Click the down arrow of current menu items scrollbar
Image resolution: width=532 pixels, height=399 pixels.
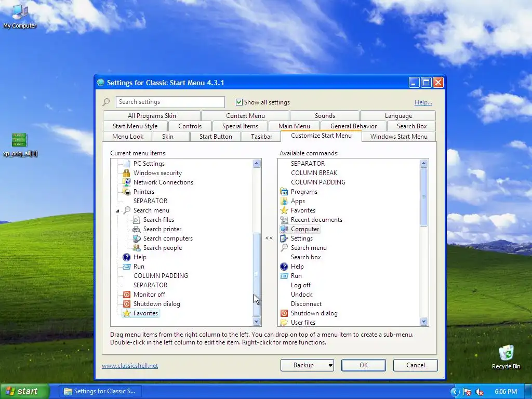tap(257, 321)
